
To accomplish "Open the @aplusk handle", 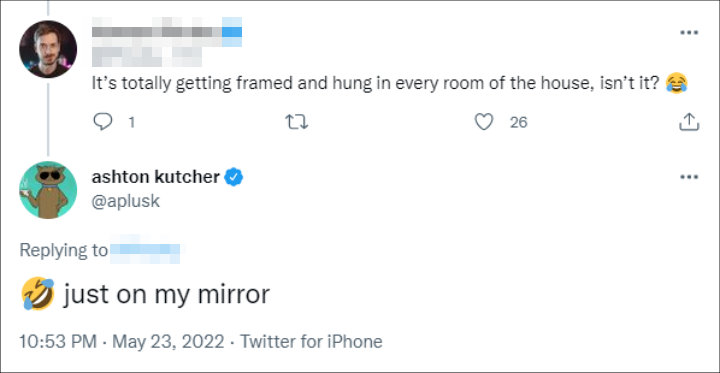I will click(x=126, y=202).
